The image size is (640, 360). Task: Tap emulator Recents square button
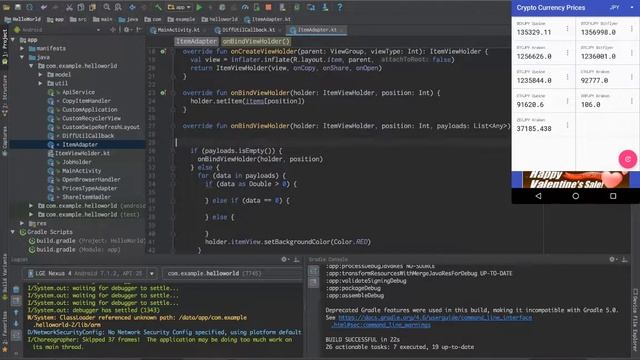coord(613,196)
